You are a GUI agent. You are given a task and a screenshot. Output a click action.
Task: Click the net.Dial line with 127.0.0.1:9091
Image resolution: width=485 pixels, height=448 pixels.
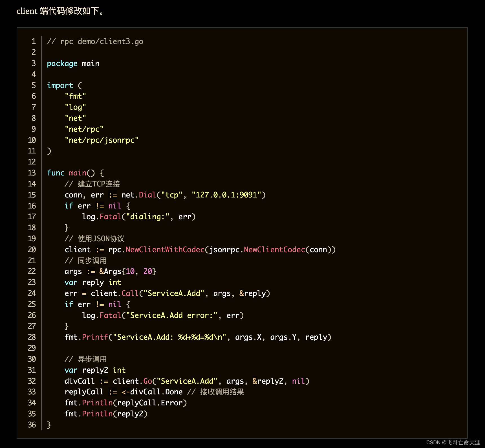tap(165, 195)
